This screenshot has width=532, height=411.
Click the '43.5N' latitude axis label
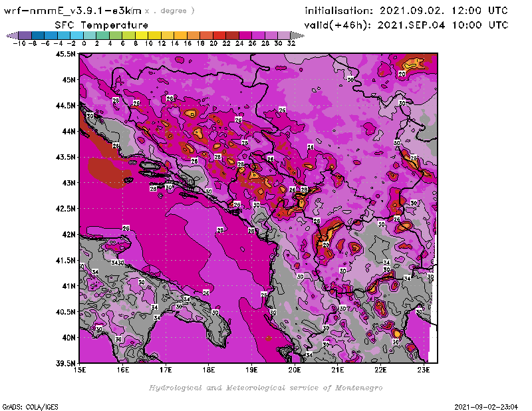65,157
